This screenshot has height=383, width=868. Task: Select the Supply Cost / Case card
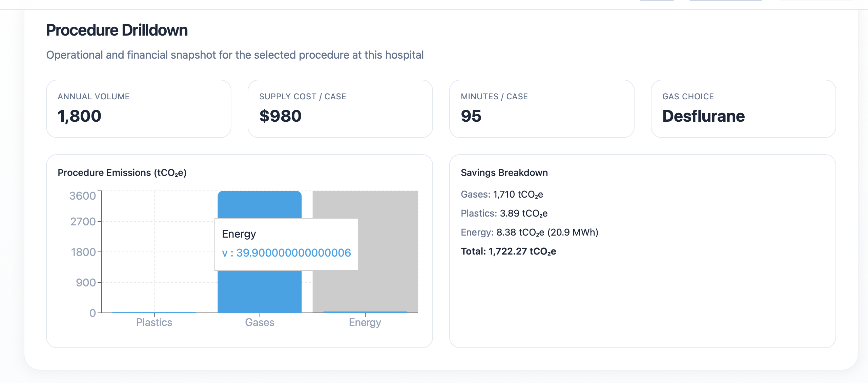340,109
